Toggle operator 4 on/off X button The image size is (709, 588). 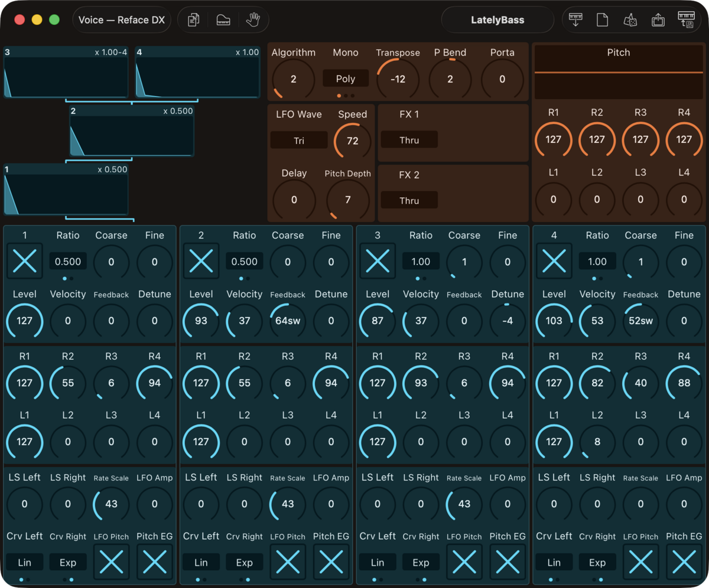pos(554,261)
